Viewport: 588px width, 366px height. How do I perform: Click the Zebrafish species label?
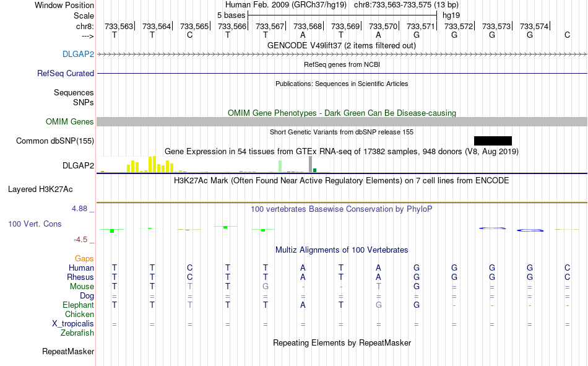coord(77,333)
